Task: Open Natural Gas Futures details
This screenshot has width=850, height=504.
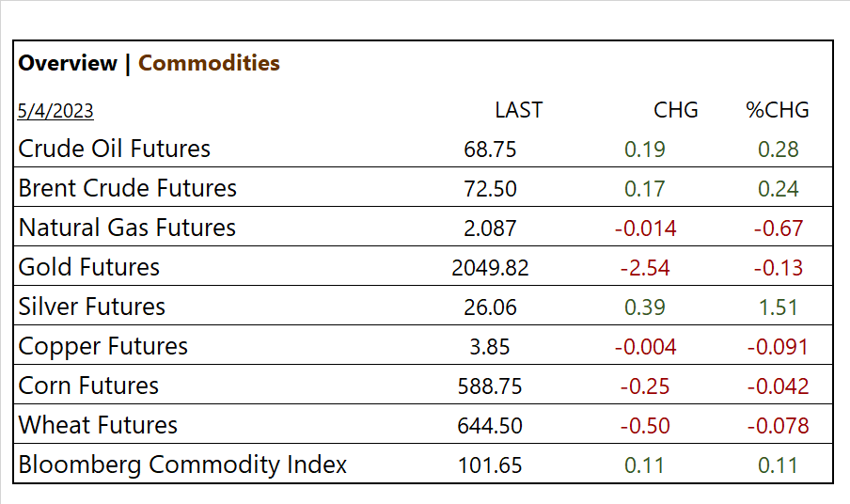Action: pos(127,228)
